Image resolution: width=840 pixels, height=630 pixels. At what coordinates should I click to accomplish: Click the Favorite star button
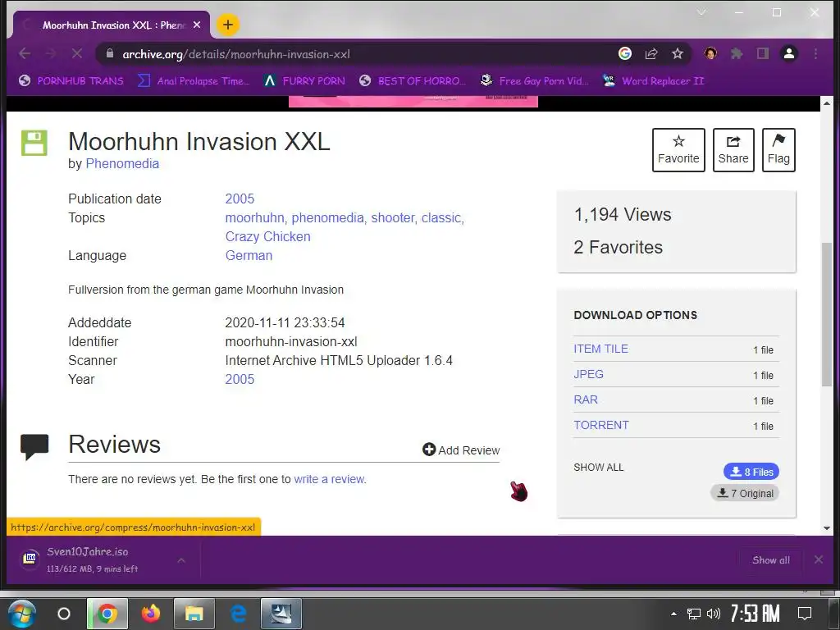[678, 150]
